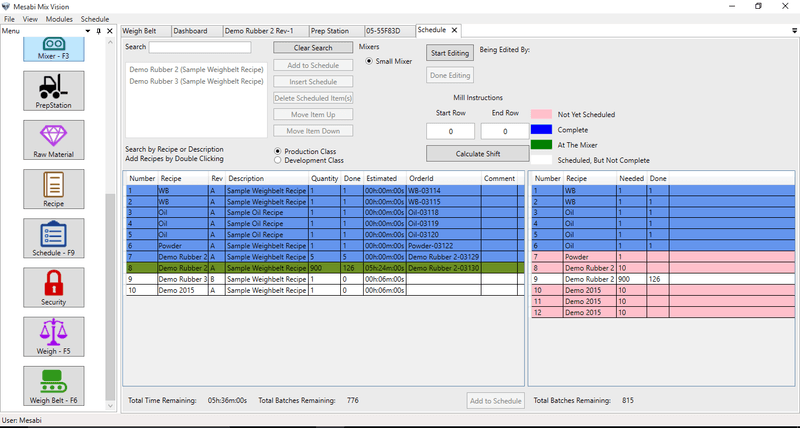Screen dimensions: 800x428
Task: Click the Start Row input field
Action: [451, 131]
